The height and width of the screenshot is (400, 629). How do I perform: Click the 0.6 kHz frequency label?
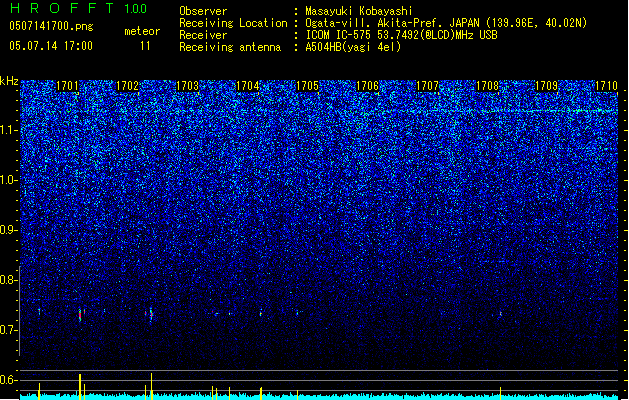tap(9, 380)
